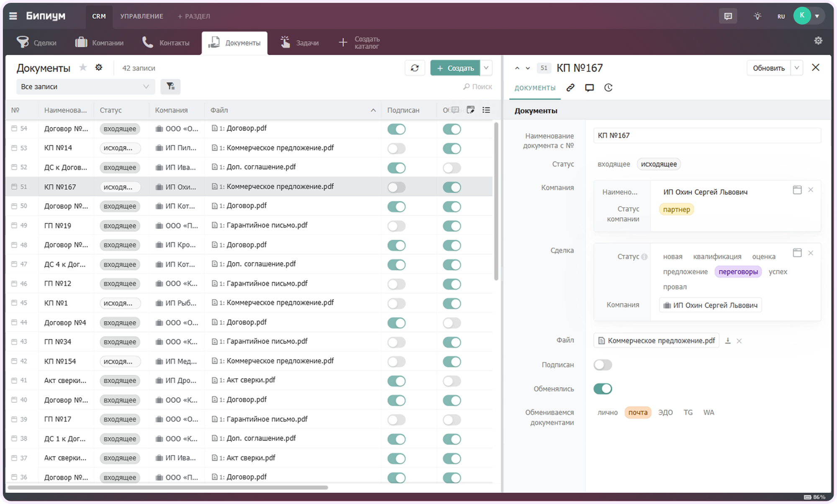
Task: Toggle Подписан for row 53 КП №14
Action: (396, 148)
